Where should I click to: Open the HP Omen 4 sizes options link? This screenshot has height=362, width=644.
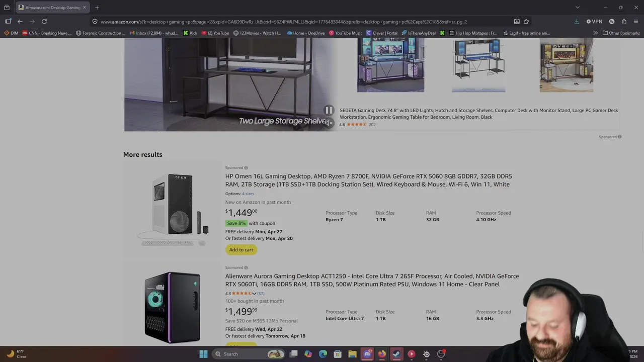click(x=248, y=194)
